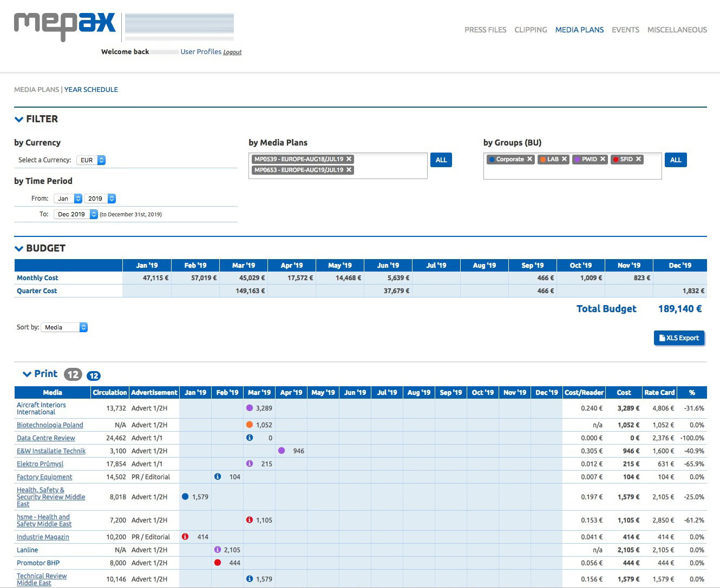Export the schedule with XLS Export

point(679,338)
